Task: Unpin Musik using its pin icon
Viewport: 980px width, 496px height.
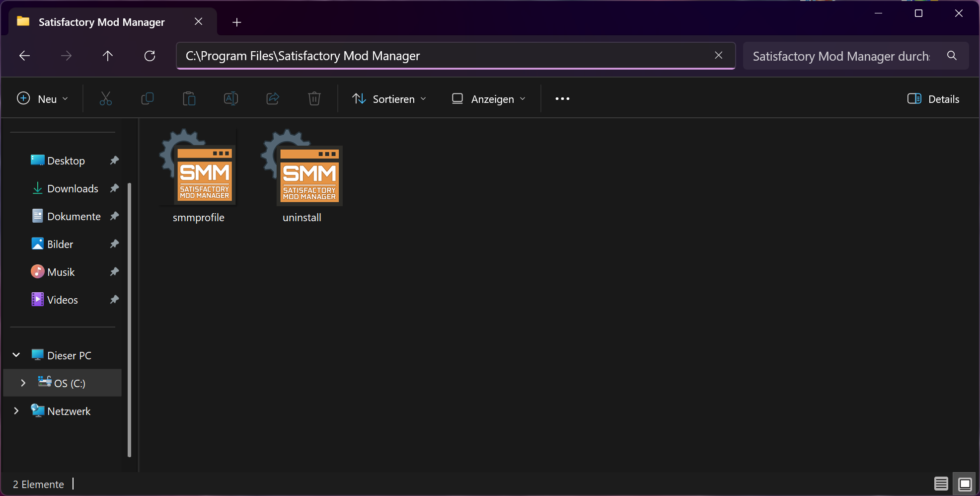Action: click(x=114, y=271)
